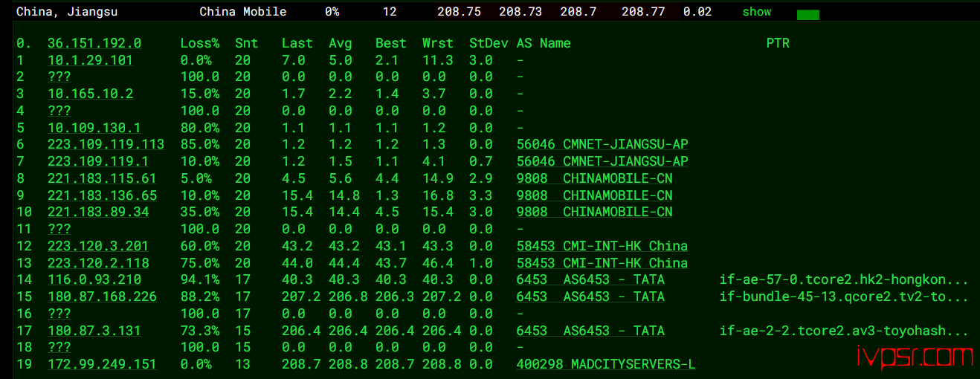Click the 46.4 Wrst value on hop 13
This screenshot has height=379, width=980.
click(x=438, y=263)
